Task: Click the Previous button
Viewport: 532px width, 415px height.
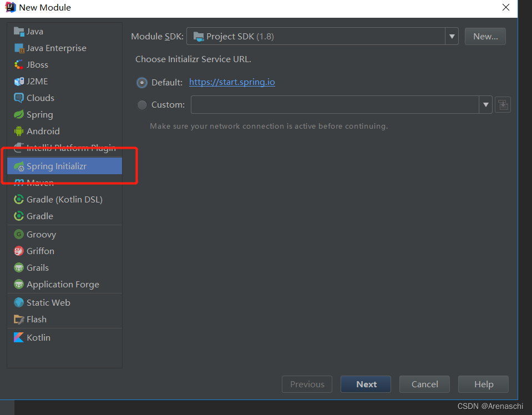Action: click(307, 384)
